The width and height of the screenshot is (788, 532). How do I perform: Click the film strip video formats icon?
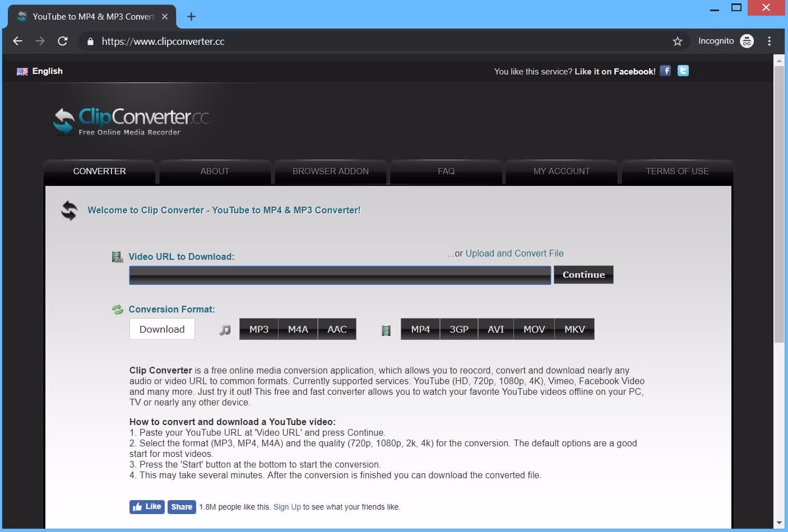tap(386, 330)
